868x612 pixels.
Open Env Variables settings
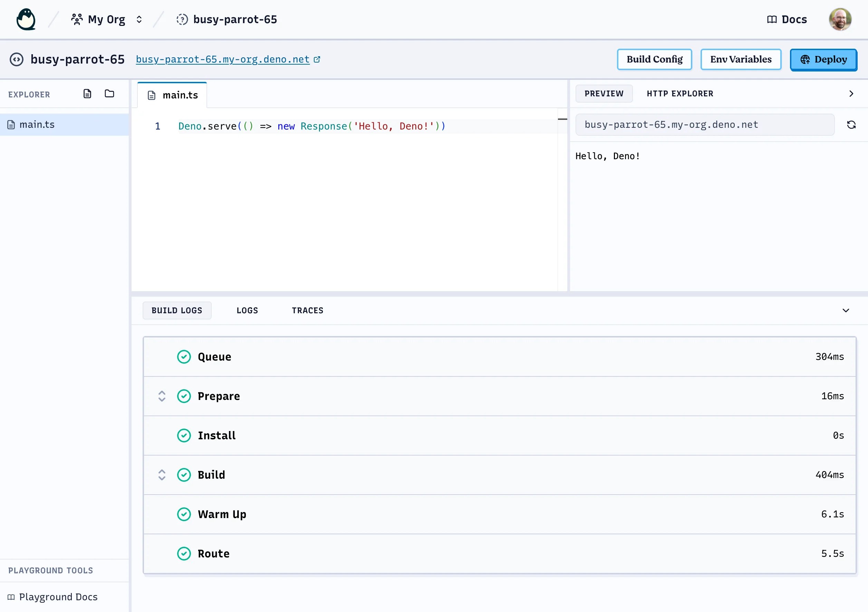pos(741,59)
